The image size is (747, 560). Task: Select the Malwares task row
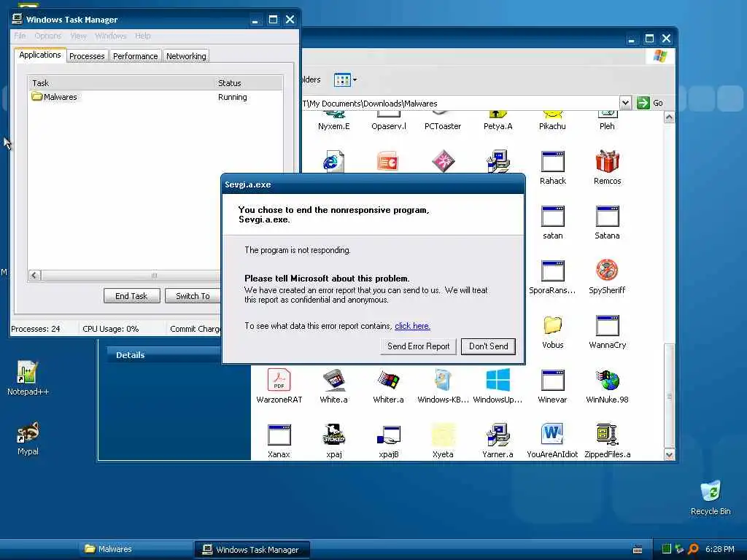[x=155, y=97]
